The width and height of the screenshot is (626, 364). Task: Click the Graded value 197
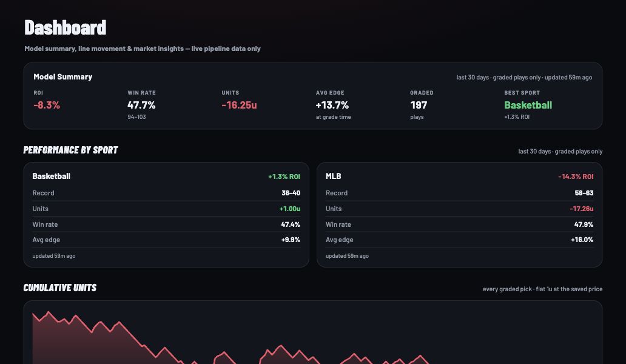point(419,105)
